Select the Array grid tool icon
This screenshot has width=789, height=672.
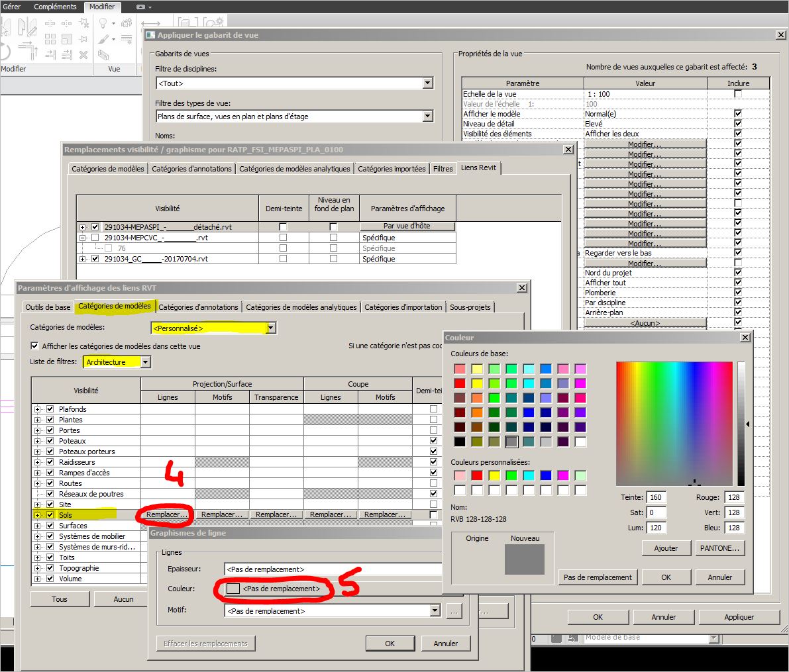[50, 40]
